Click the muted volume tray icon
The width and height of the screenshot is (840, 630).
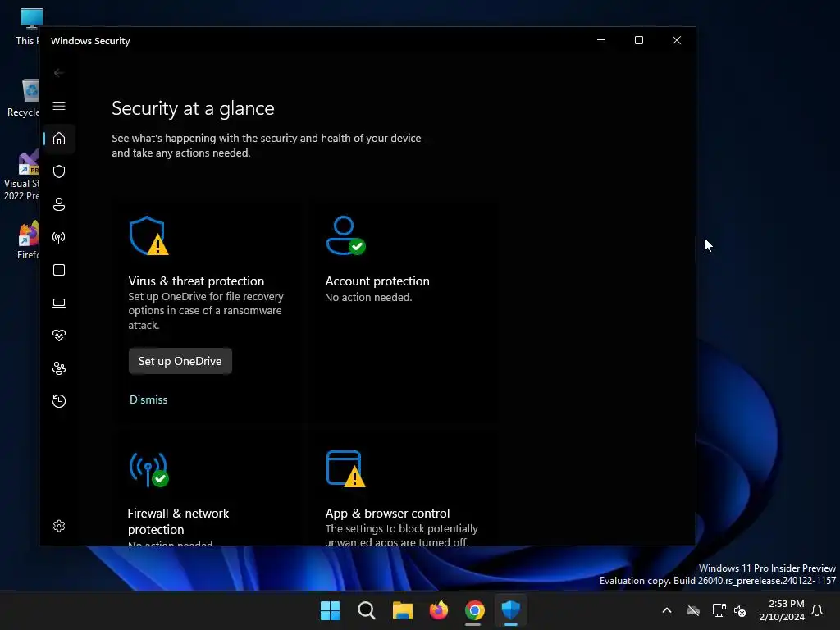[x=741, y=610]
